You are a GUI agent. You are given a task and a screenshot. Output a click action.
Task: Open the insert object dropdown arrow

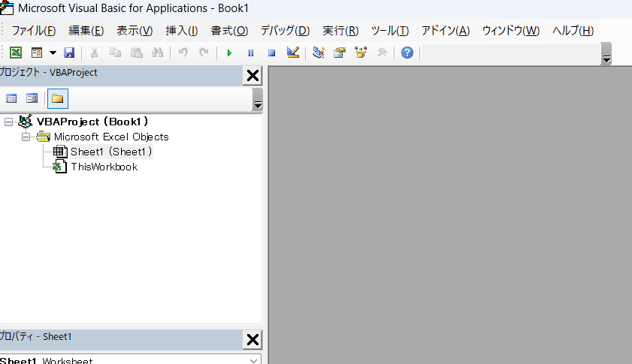click(x=53, y=53)
